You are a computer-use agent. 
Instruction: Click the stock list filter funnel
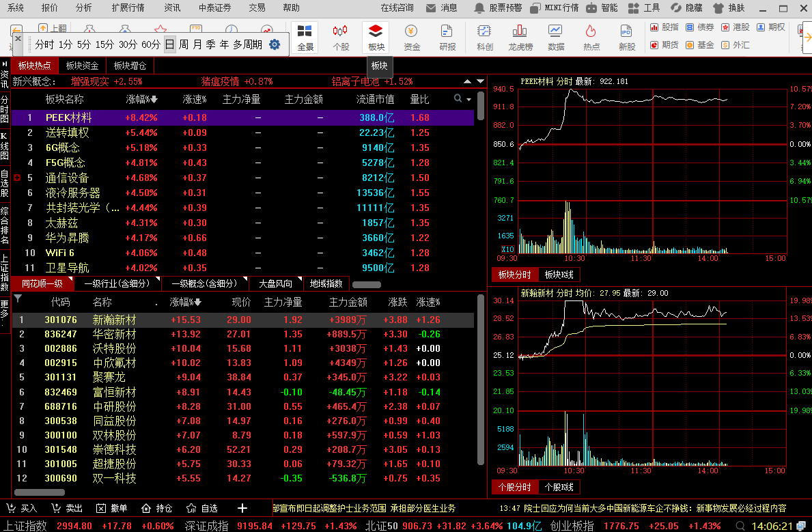[x=18, y=298]
